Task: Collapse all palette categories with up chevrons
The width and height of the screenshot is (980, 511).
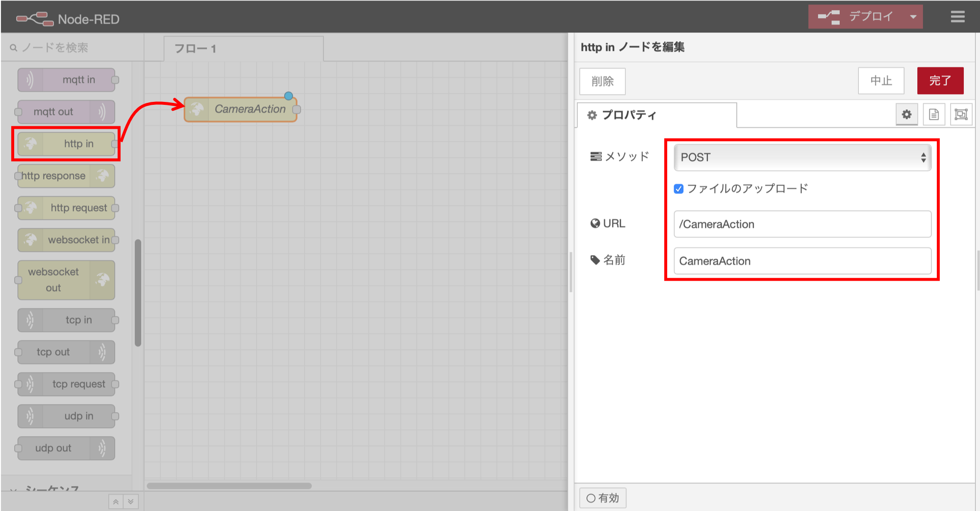Action: [116, 502]
